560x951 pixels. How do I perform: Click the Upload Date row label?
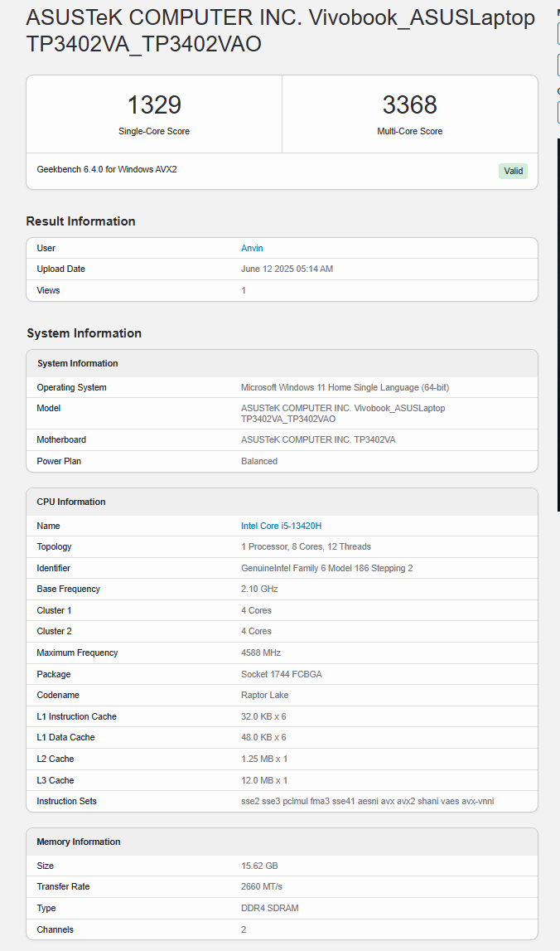click(x=60, y=269)
